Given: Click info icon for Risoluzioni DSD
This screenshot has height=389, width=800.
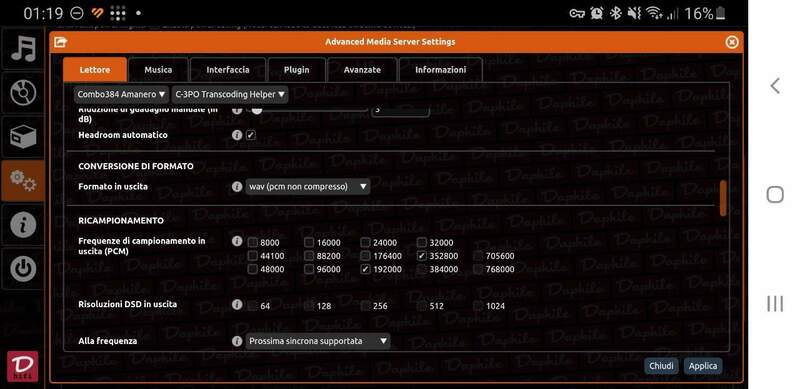Looking at the screenshot, I should tap(237, 304).
